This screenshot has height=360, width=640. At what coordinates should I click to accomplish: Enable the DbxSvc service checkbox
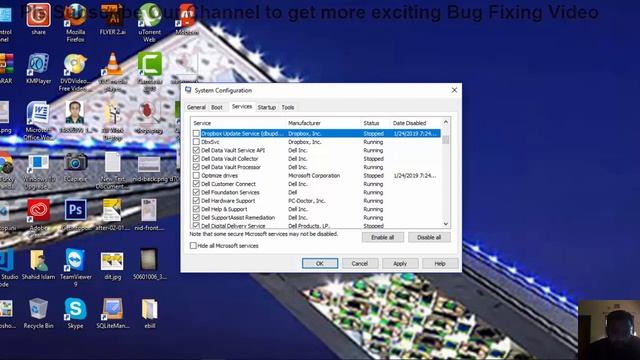[196, 142]
